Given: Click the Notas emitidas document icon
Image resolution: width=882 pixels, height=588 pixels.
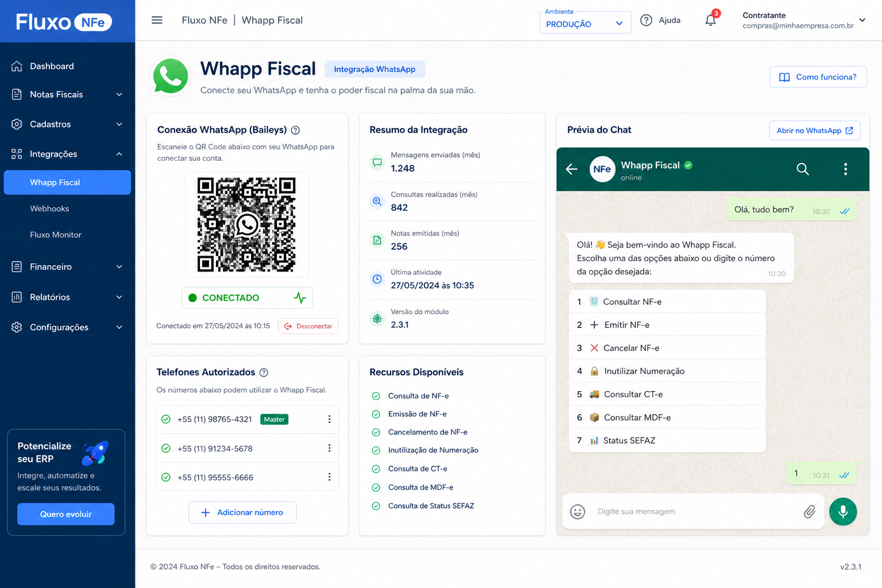Looking at the screenshot, I should tap(377, 240).
